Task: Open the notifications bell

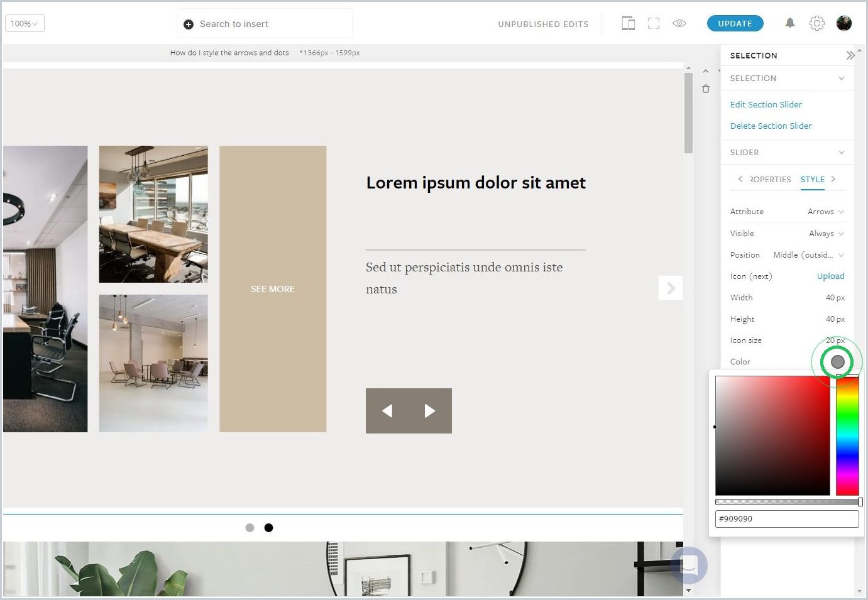Action: (790, 23)
